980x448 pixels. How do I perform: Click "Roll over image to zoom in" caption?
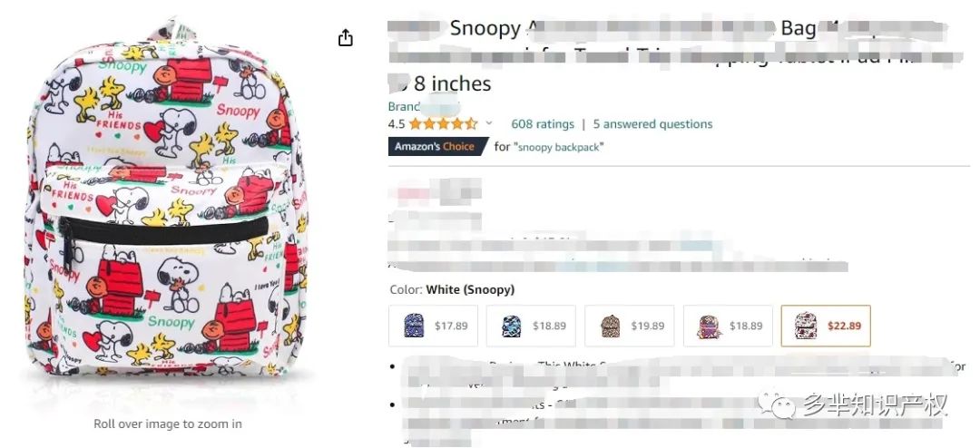pos(168,424)
